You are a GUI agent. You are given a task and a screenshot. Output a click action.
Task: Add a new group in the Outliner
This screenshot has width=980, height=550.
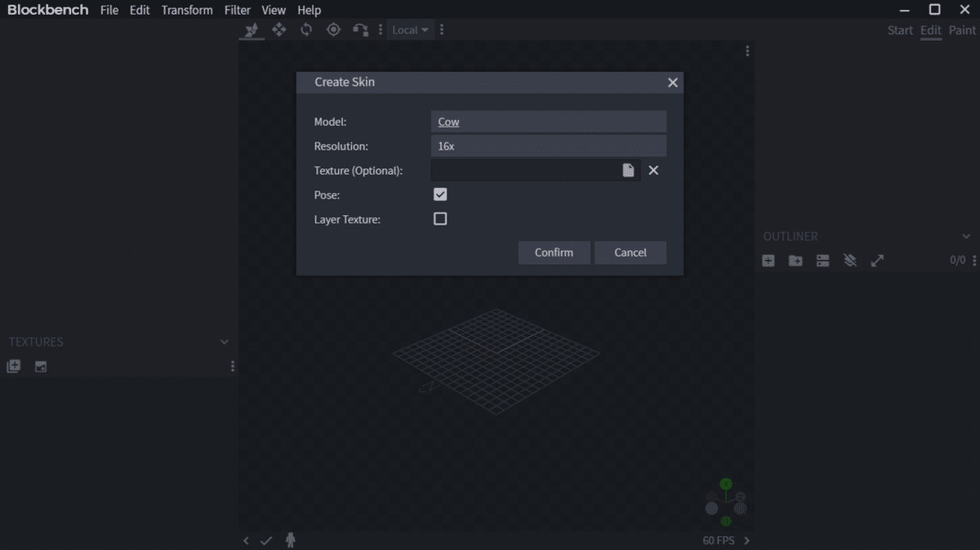click(795, 260)
